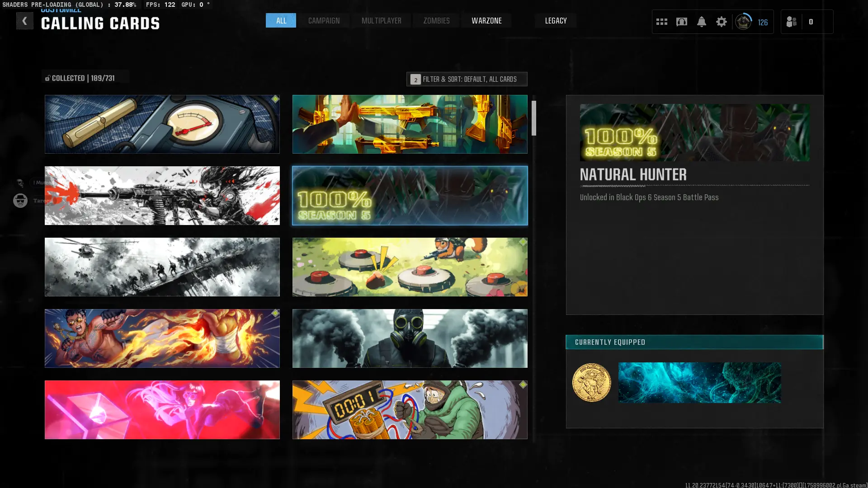Click the calling cards list scrollbar
Viewport: 868px width, 488px height.
pos(534,118)
